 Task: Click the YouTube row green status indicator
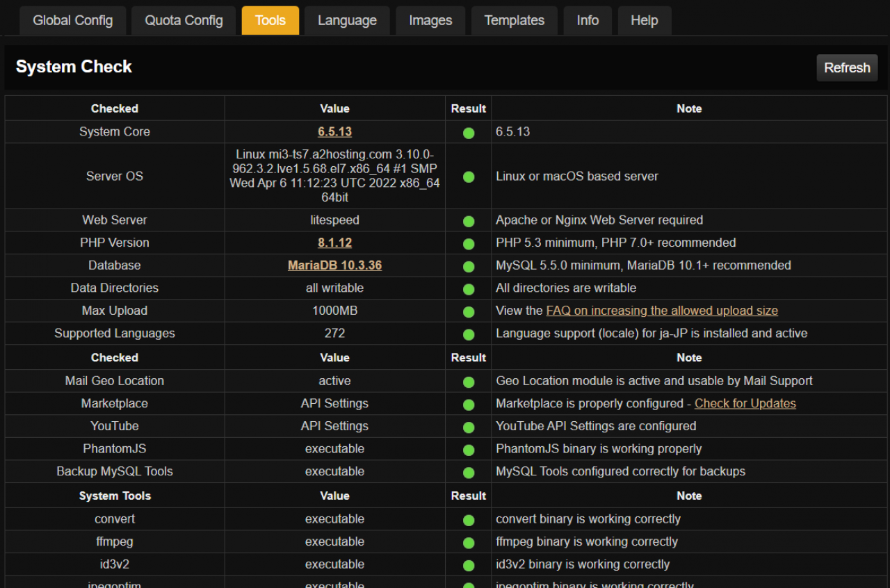pyautogui.click(x=469, y=427)
